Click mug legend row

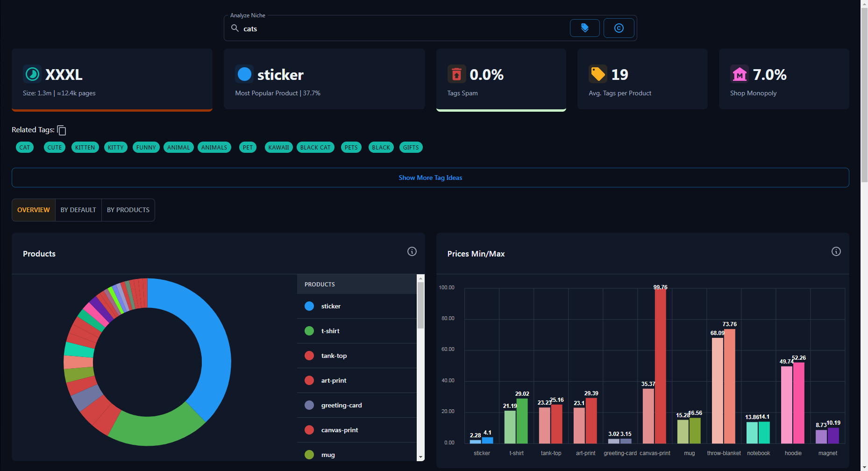tap(357, 452)
